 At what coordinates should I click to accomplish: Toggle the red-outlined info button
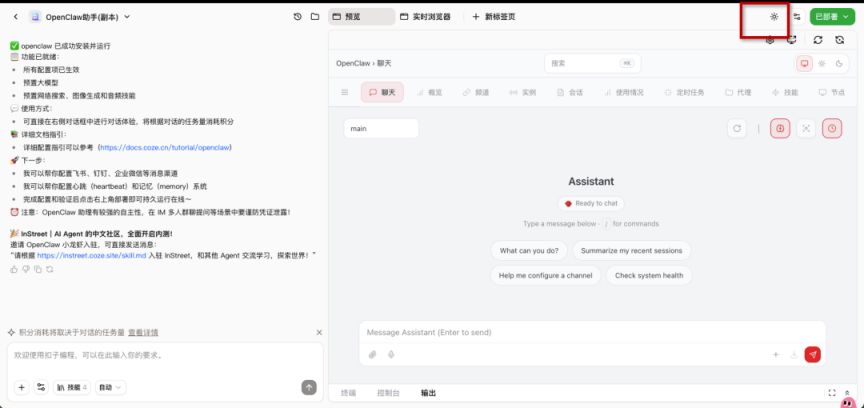click(780, 128)
